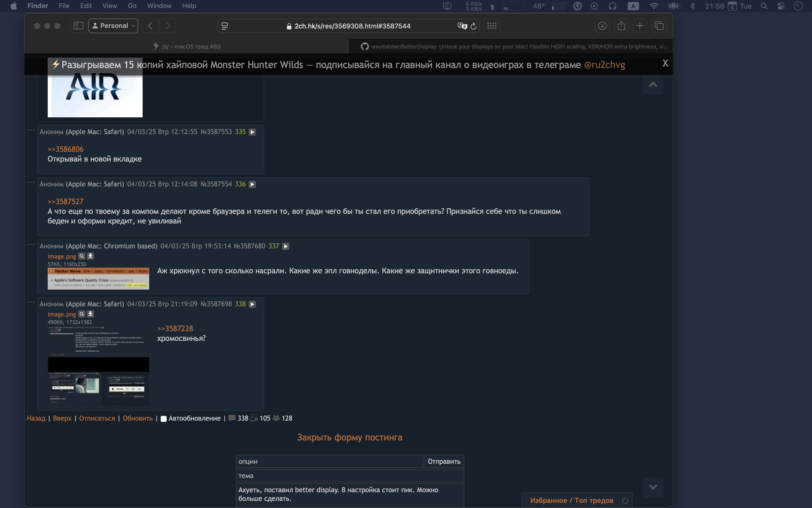Screen dimensions: 812x508
Task: Open Control Center in menu bar
Action: pos(781,6)
